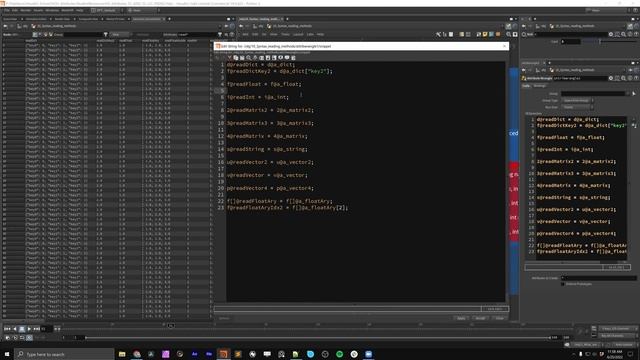The image size is (640, 360).
Task: Open the Run Over dropdown
Action: point(577,107)
